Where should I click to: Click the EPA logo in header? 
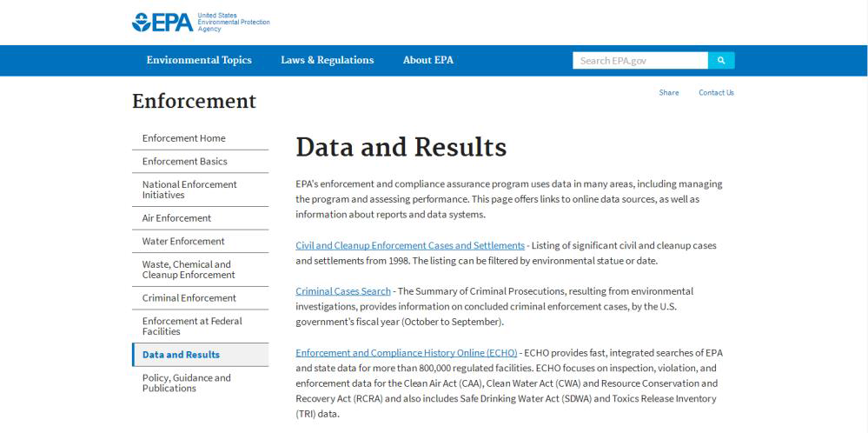pyautogui.click(x=162, y=22)
